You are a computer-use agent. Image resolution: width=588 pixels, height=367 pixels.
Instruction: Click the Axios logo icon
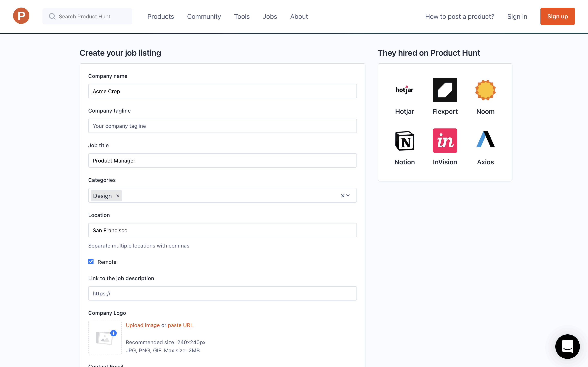coord(485,140)
